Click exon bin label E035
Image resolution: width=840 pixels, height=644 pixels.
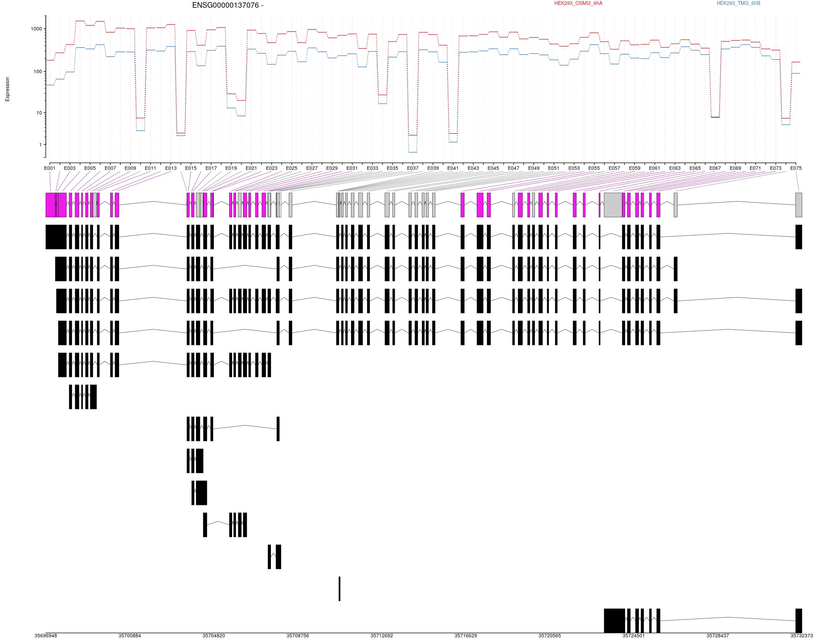(392, 168)
